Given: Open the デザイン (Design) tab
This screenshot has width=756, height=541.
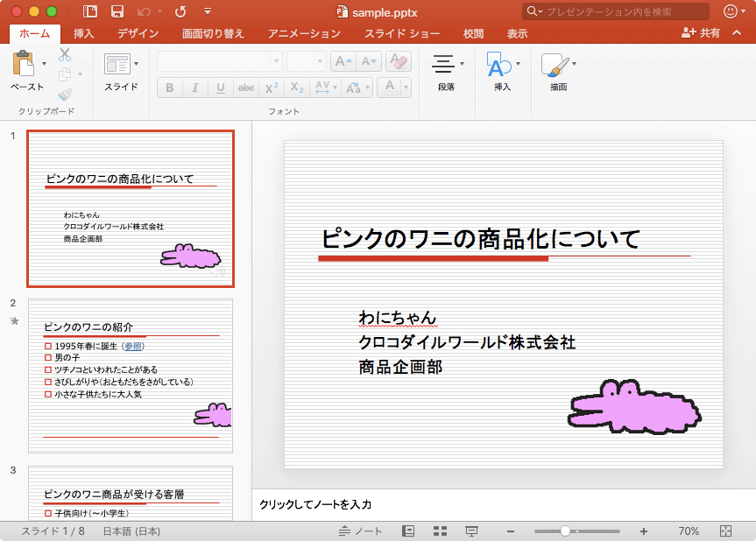Looking at the screenshot, I should pyautogui.click(x=138, y=33).
